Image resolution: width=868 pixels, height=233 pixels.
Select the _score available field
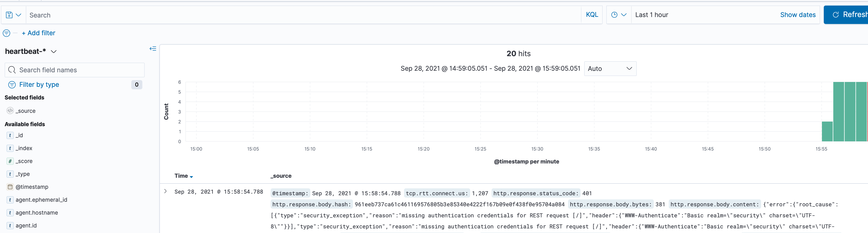click(x=24, y=161)
